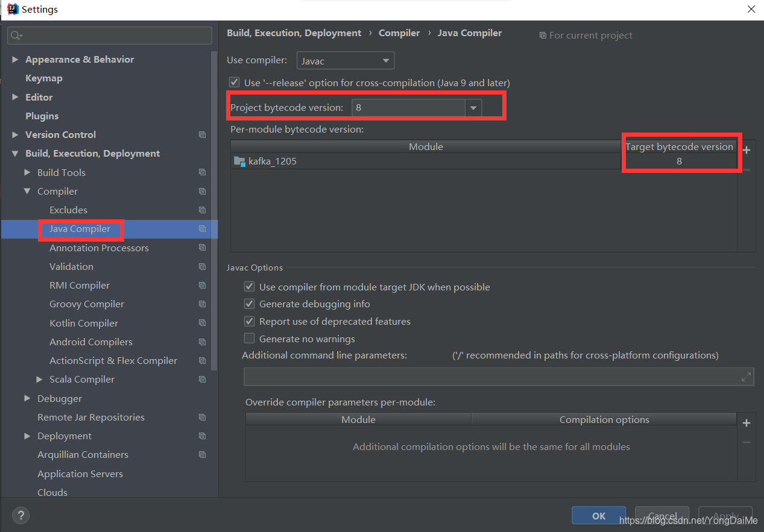Click the small page icon next to Version Control
The image size is (764, 532).
pyautogui.click(x=202, y=134)
